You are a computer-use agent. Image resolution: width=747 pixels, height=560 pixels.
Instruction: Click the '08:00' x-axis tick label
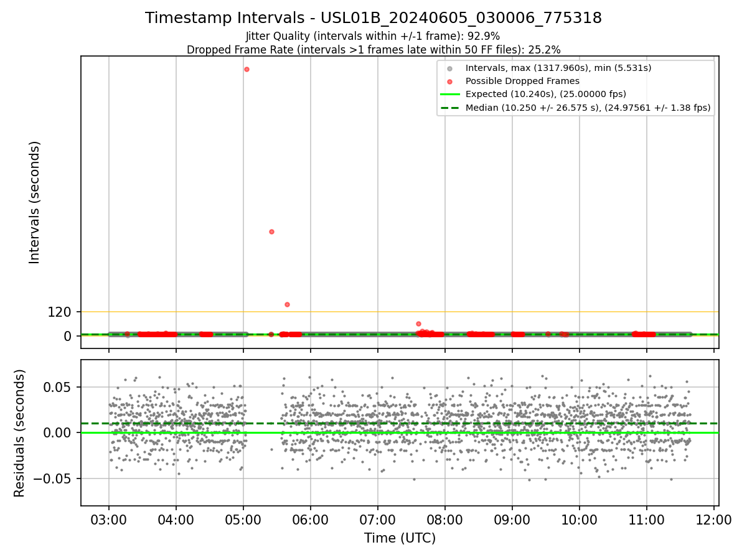[445, 520]
